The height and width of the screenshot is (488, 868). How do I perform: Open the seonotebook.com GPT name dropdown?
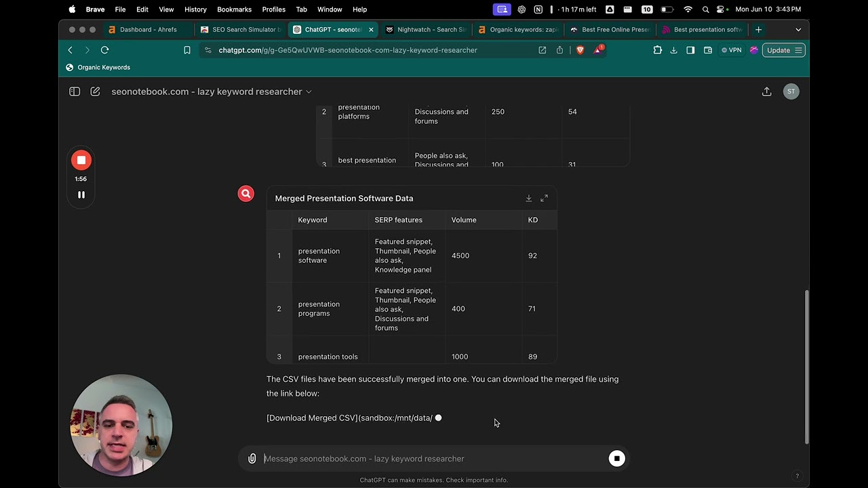212,91
